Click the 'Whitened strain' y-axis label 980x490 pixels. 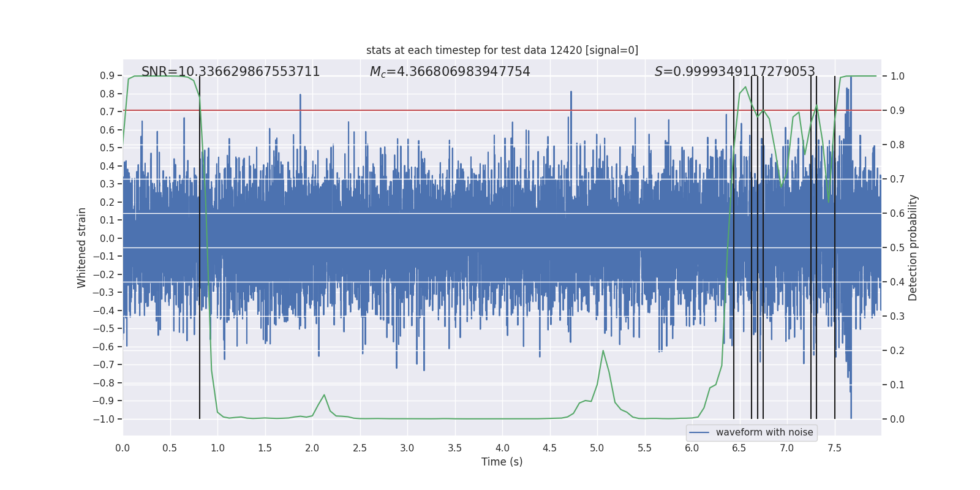point(82,247)
